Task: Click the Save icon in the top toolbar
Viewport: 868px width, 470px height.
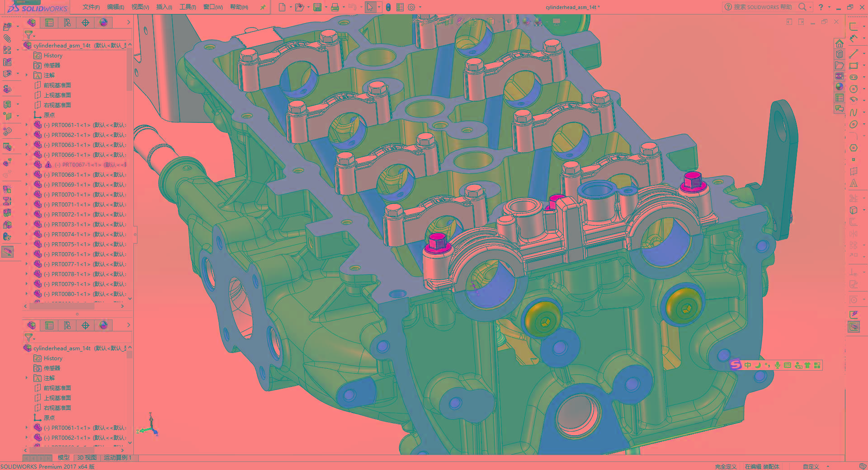Action: point(317,7)
